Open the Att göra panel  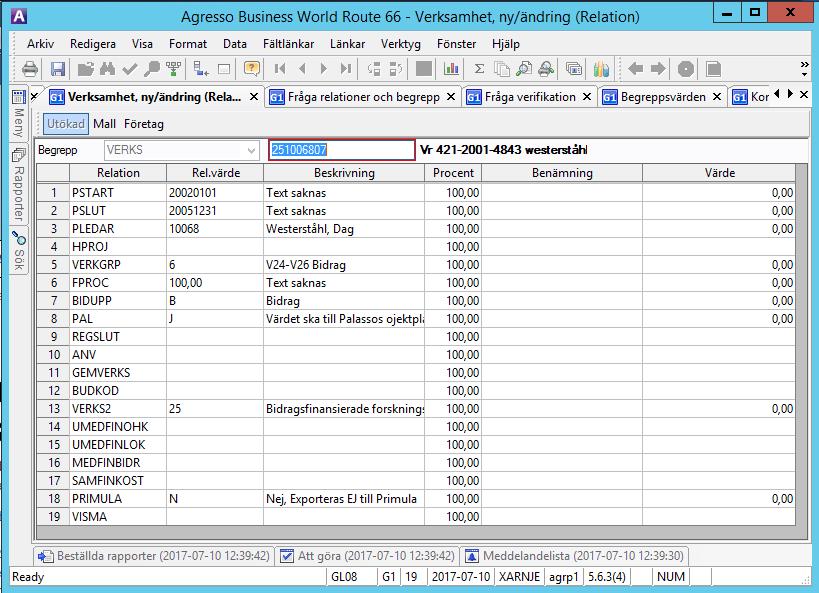pos(367,556)
